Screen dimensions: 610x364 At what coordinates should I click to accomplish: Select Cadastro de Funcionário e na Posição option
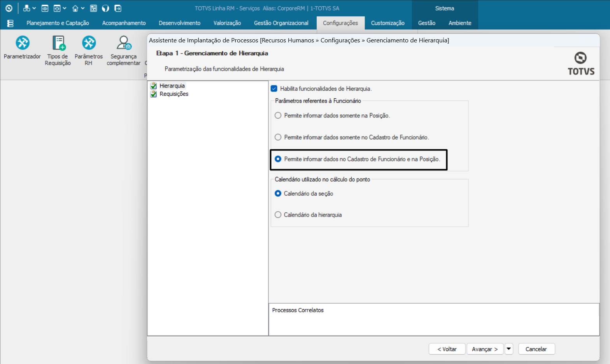[x=278, y=159]
